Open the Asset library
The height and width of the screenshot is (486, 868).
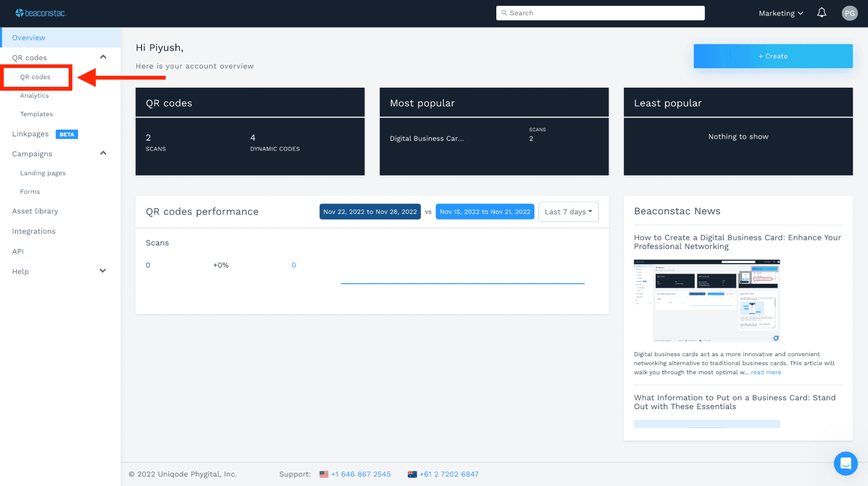[35, 211]
